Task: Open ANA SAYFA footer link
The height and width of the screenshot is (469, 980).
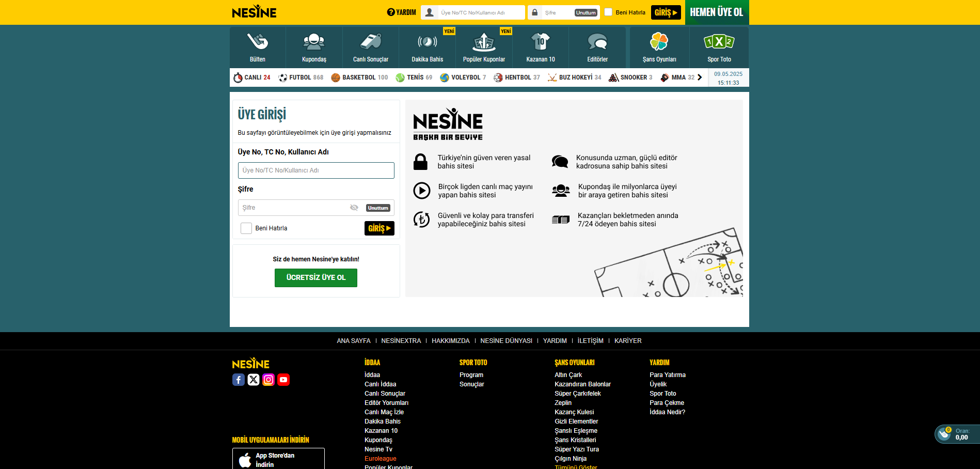Action: pyautogui.click(x=354, y=341)
